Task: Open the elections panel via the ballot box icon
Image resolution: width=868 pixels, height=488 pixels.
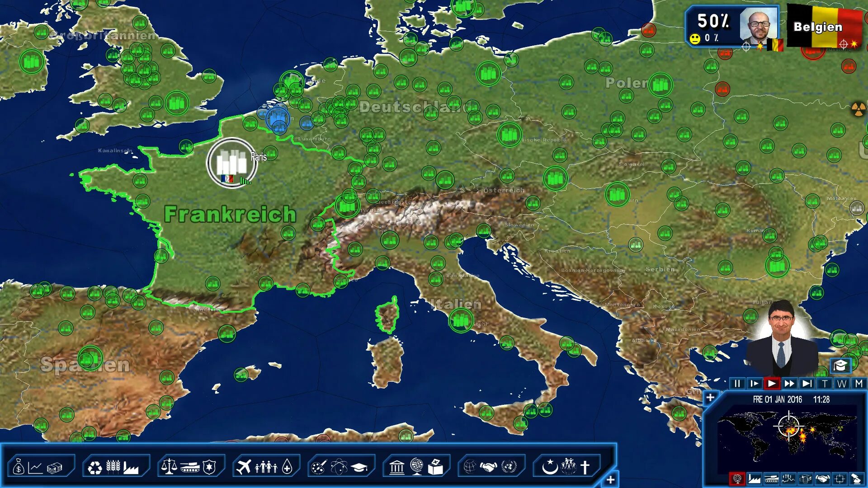Action: pos(436,469)
